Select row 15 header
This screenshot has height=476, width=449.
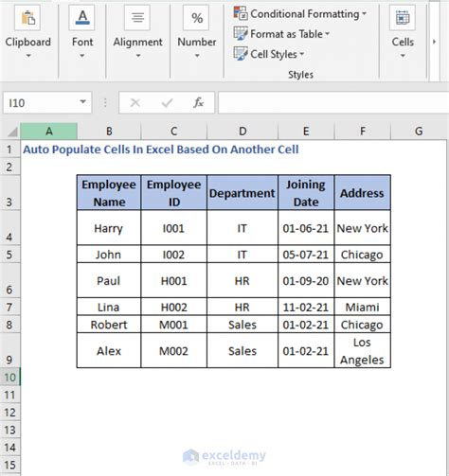(x=9, y=465)
